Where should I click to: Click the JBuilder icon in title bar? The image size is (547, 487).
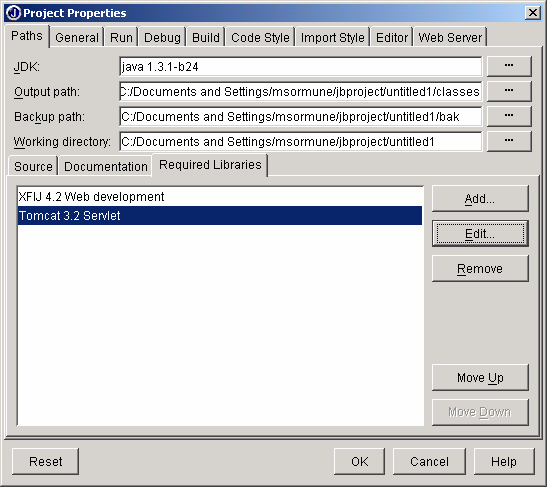tap(14, 13)
